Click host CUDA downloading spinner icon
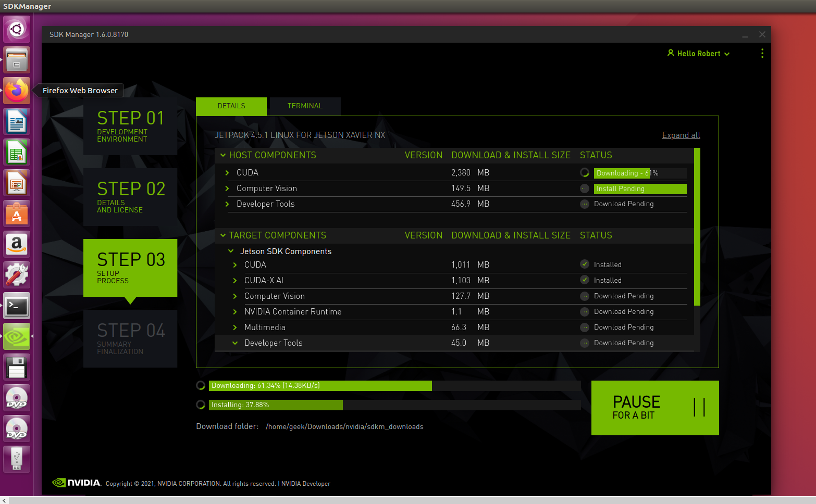 pos(585,173)
